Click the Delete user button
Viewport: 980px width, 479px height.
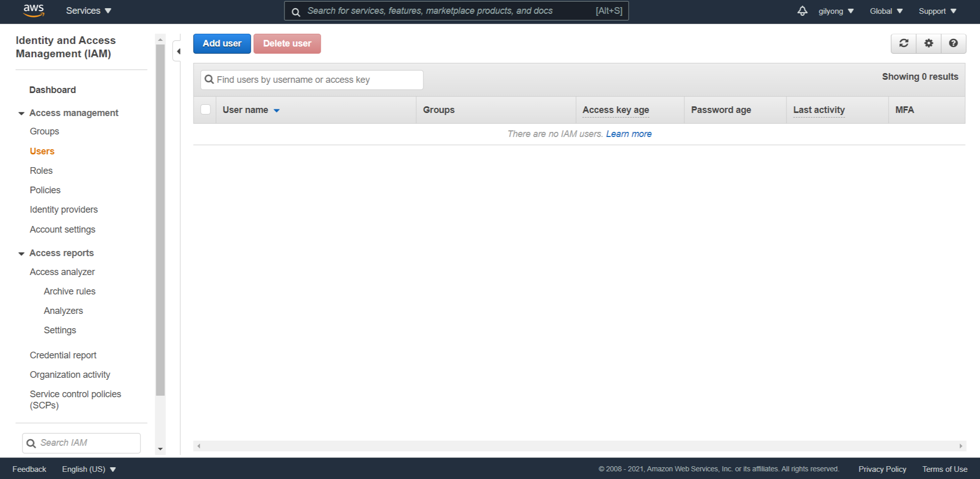point(287,43)
